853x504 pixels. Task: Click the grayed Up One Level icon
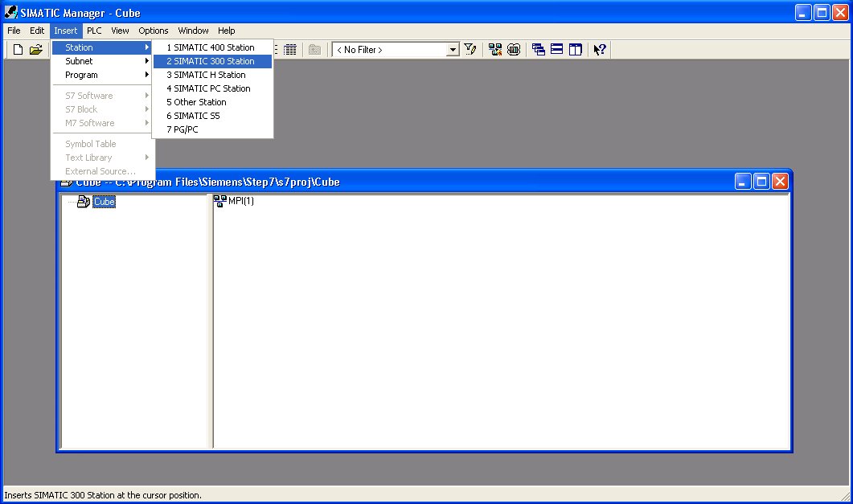coord(314,50)
